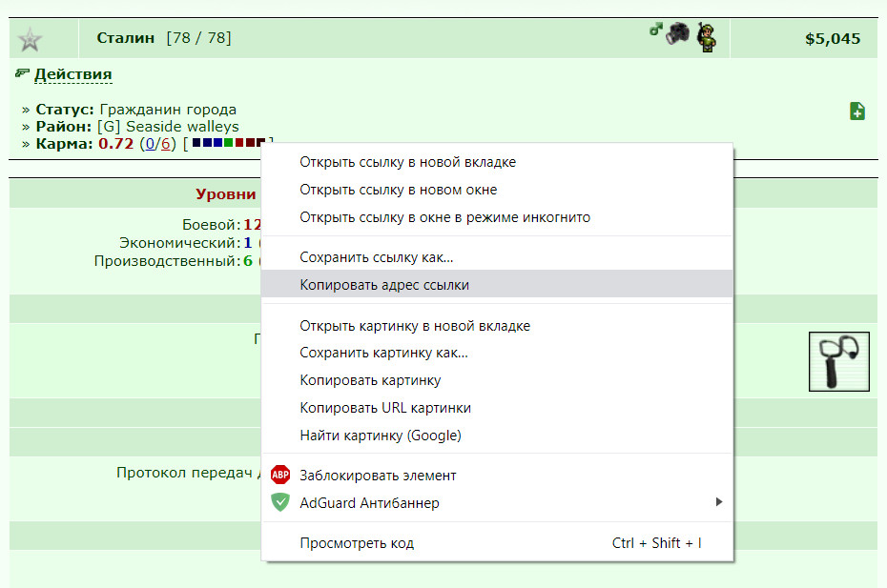Choose Открыть ссылку в окне в режиме инкогнито
This screenshot has width=887, height=588.
point(497,217)
